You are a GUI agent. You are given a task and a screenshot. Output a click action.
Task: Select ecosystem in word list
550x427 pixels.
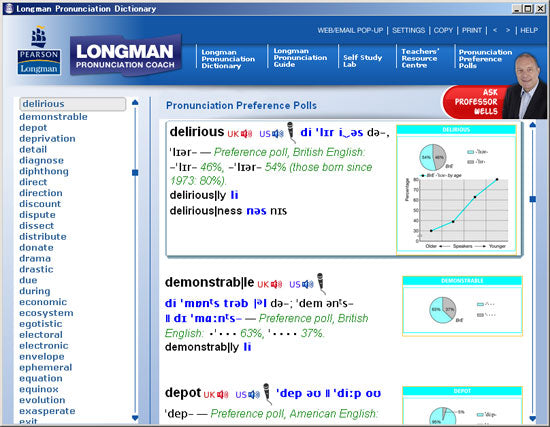pos(46,313)
